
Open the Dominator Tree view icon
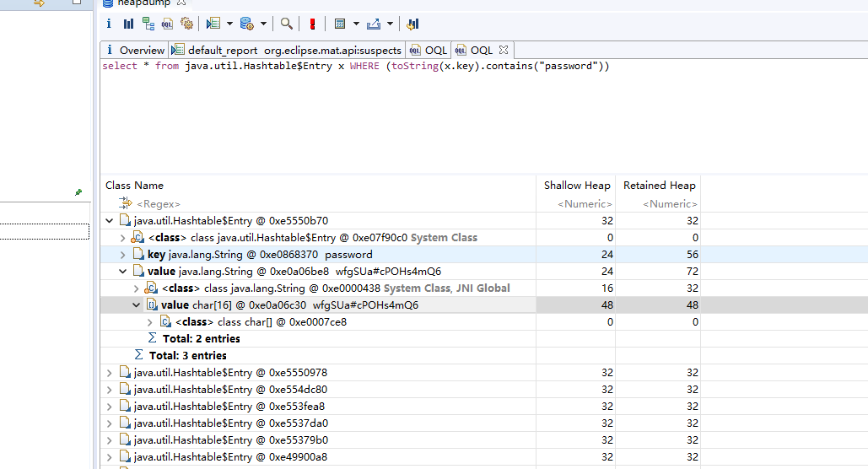[148, 24]
